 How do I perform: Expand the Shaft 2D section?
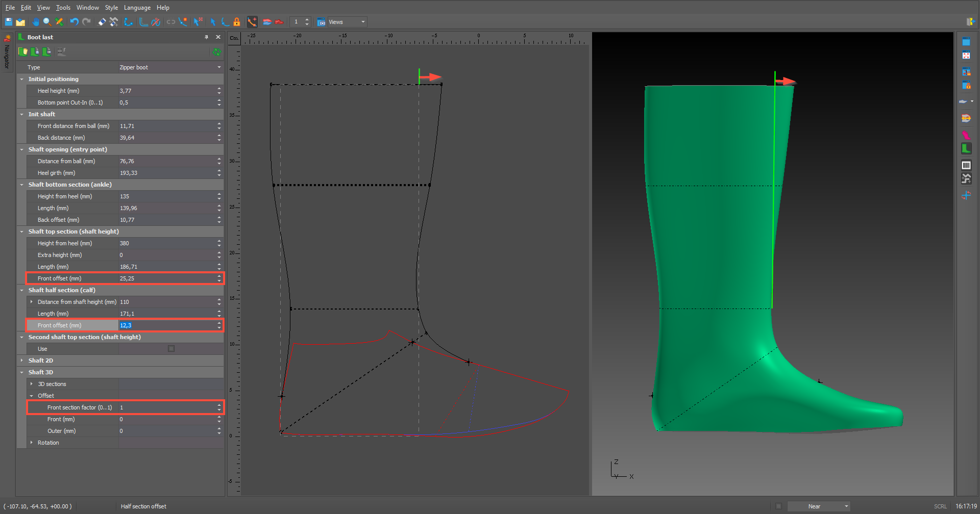(22, 361)
